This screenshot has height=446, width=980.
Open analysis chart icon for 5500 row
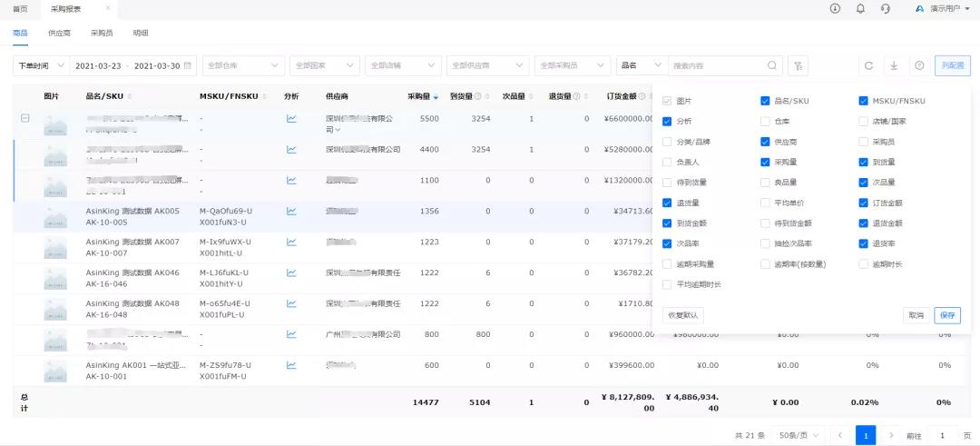point(291,118)
